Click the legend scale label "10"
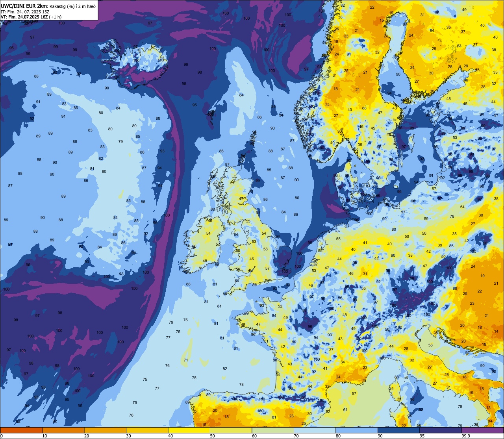Screen dimensions: 504x439 pyautogui.click(x=44, y=436)
